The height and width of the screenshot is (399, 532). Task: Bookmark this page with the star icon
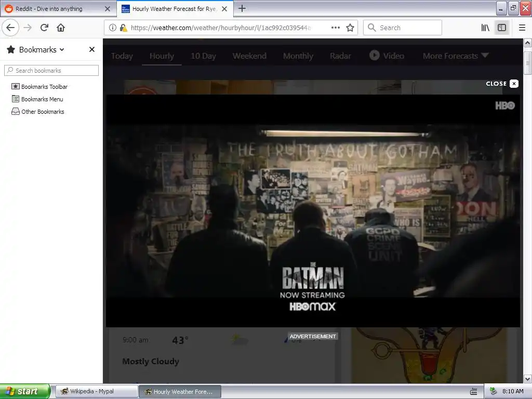350,28
